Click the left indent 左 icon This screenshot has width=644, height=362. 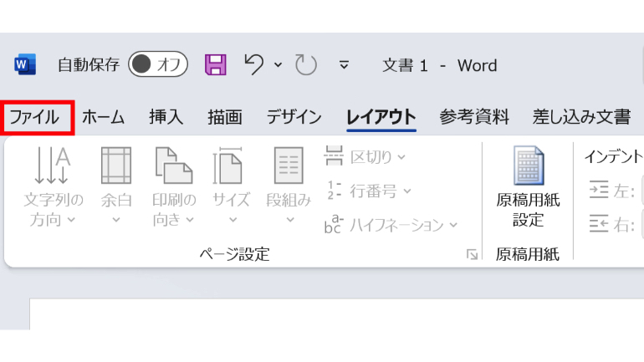tap(599, 190)
